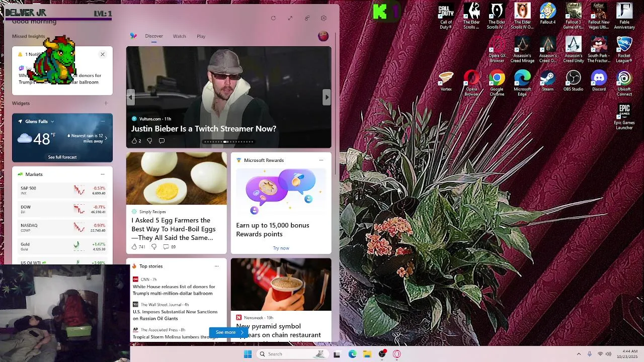Open the S&P 500 market row

(62, 191)
